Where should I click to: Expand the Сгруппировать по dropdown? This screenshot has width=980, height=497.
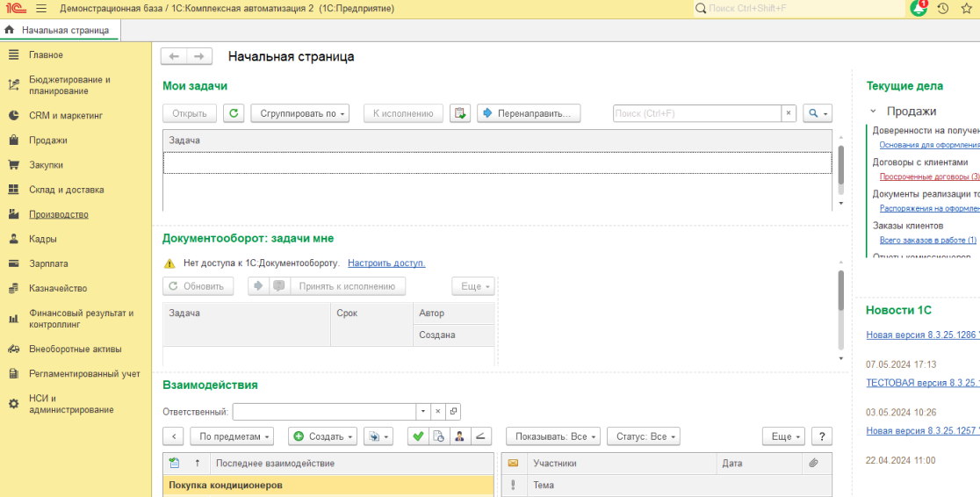300,113
